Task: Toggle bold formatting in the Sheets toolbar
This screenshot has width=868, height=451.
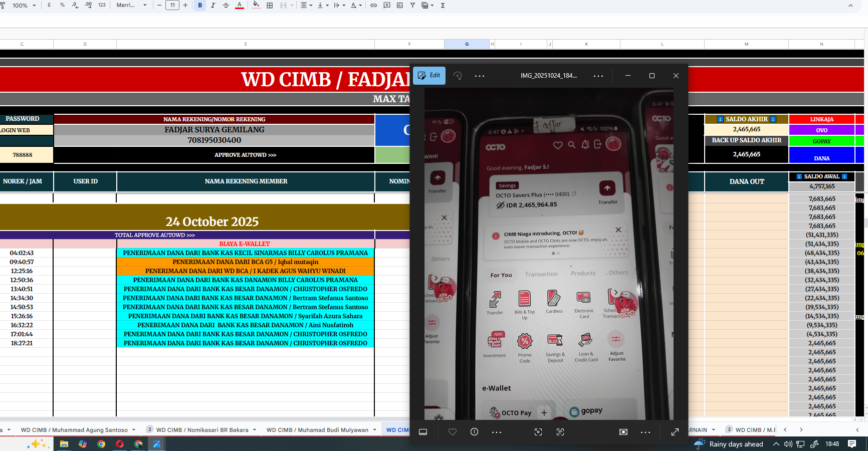Action: click(200, 6)
